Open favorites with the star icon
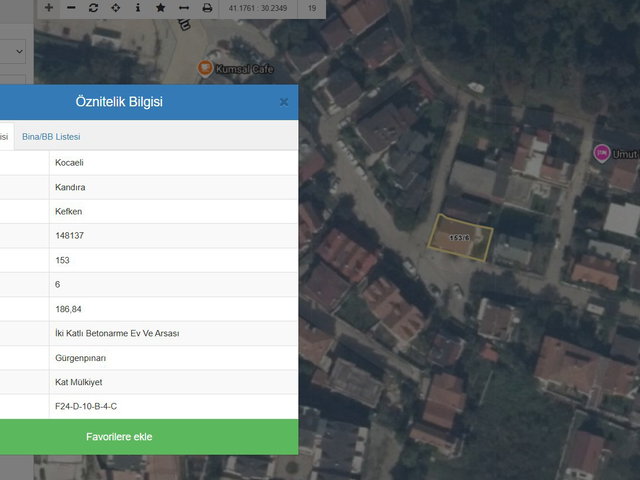Screen dimensions: 640x480 [x=160, y=8]
